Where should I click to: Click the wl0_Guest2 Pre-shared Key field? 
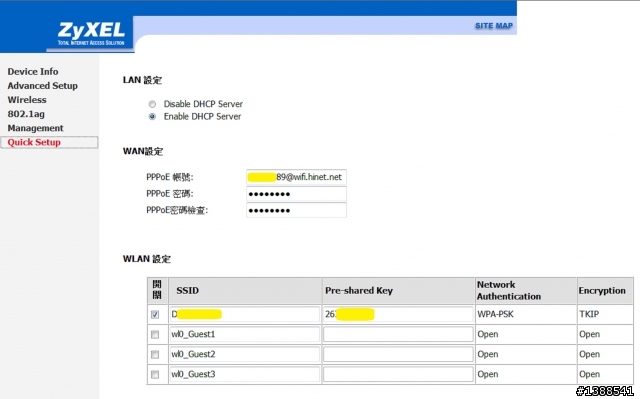[x=398, y=354]
